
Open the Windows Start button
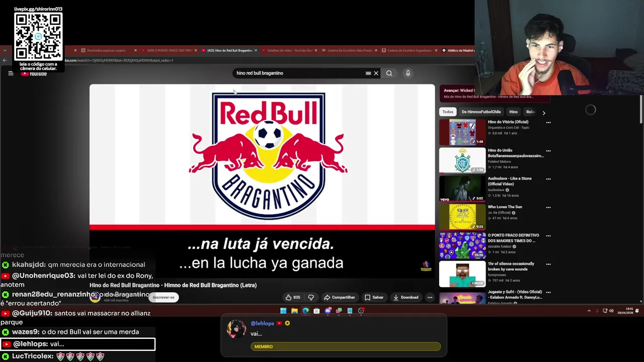[283, 311]
